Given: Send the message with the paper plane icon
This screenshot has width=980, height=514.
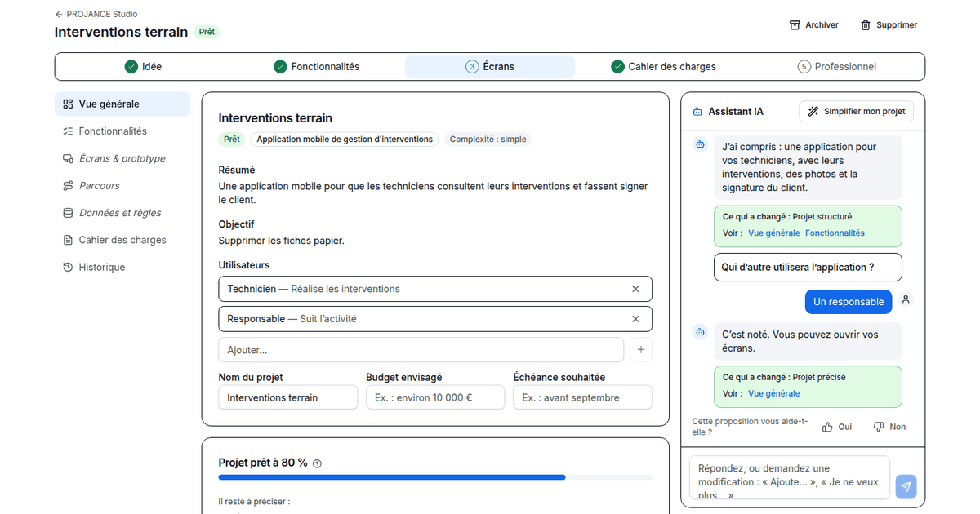Looking at the screenshot, I should click(906, 487).
